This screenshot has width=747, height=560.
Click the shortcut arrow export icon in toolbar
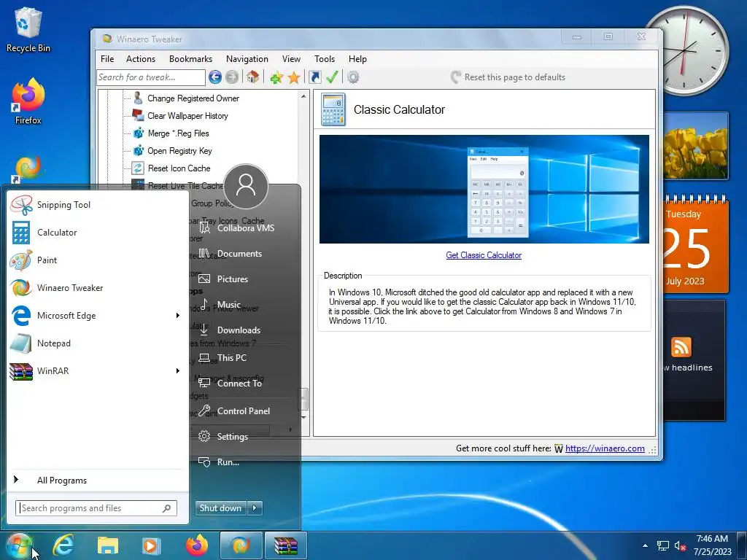(315, 77)
